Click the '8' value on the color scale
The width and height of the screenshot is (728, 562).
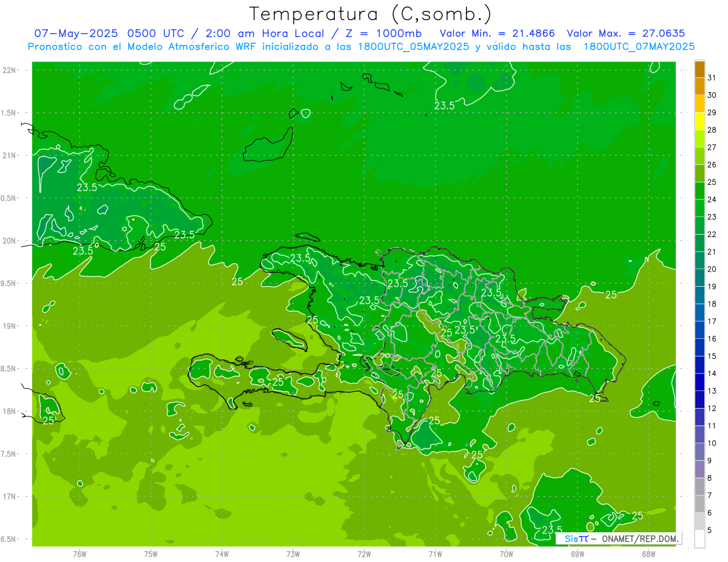click(x=710, y=478)
